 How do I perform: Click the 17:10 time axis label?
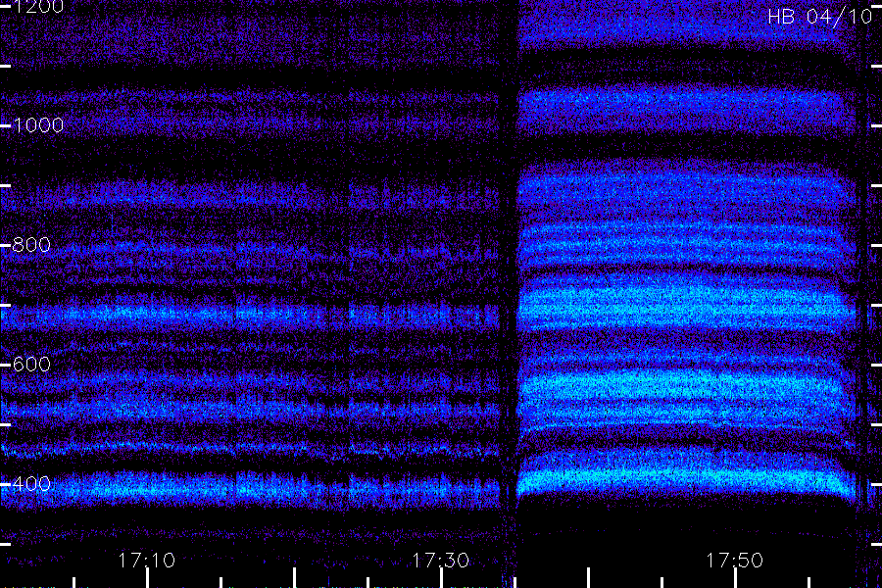(147, 561)
